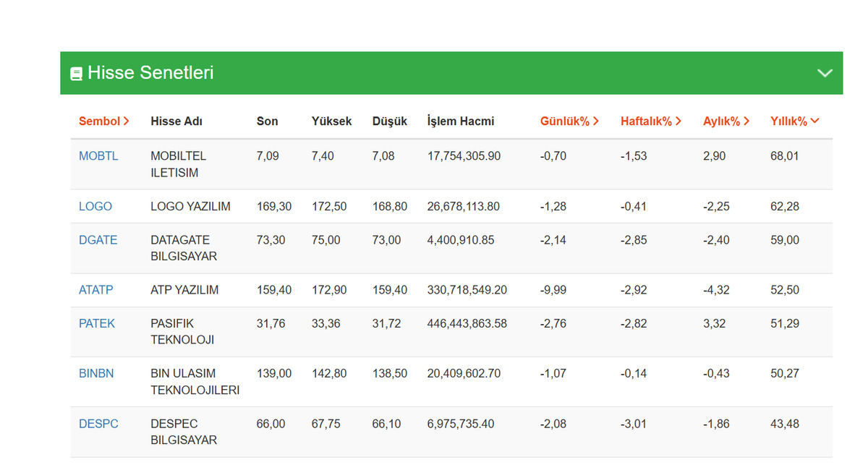Click DESPC volume 6,975,735.40
Image resolution: width=868 pixels, height=465 pixels.
pyautogui.click(x=461, y=424)
